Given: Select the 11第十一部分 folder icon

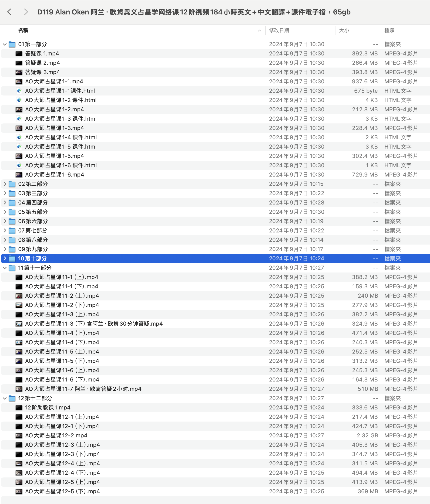Looking at the screenshot, I should (12, 268).
